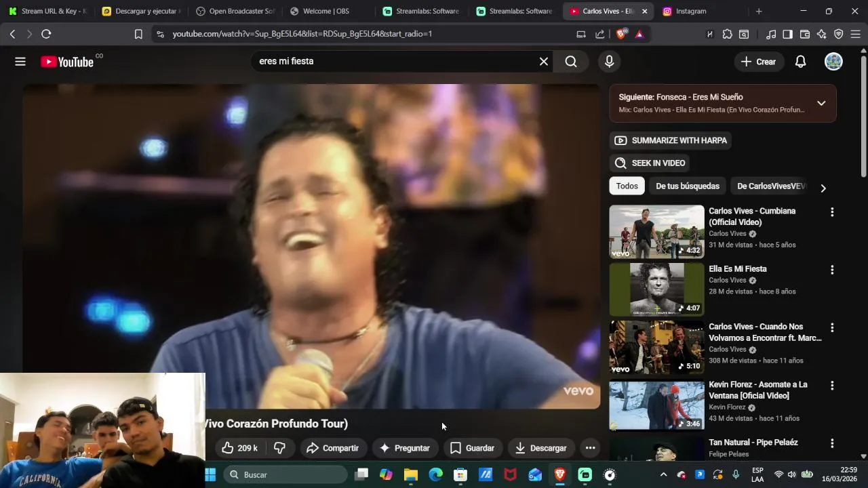This screenshot has height=488, width=868.
Task: View site information icon in address bar
Action: (159, 34)
